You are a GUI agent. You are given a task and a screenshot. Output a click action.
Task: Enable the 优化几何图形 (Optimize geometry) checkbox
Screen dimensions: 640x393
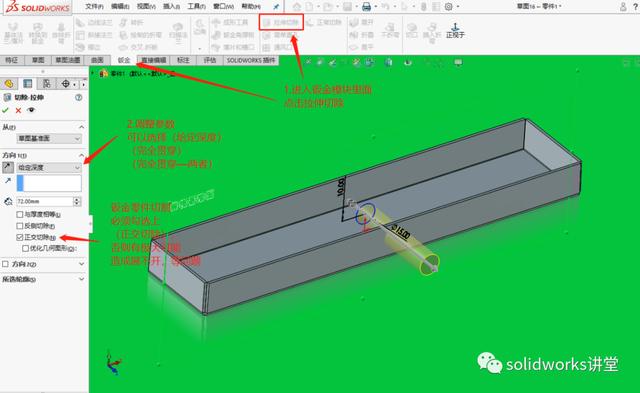(x=25, y=248)
